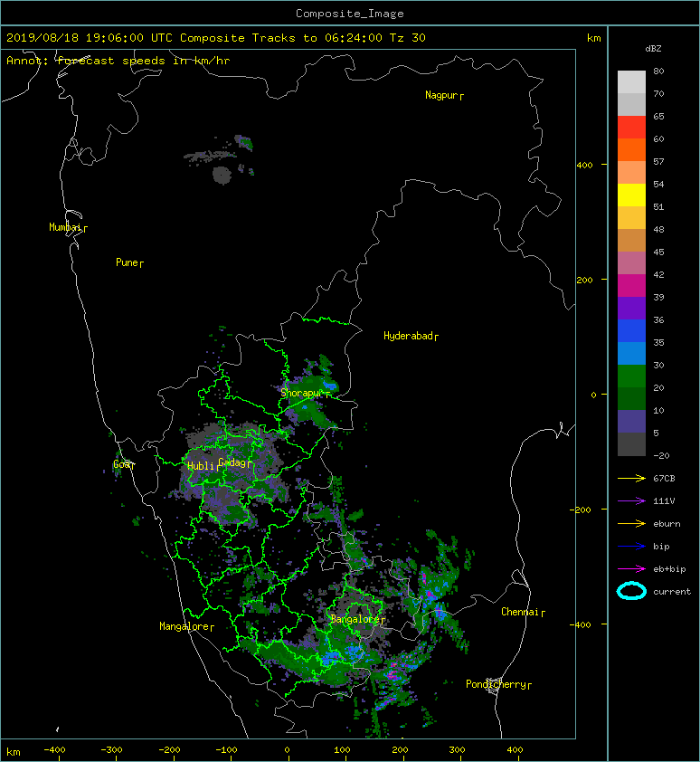The height and width of the screenshot is (762, 700).
Task: Click the Composite_Image title text
Action: (x=350, y=14)
